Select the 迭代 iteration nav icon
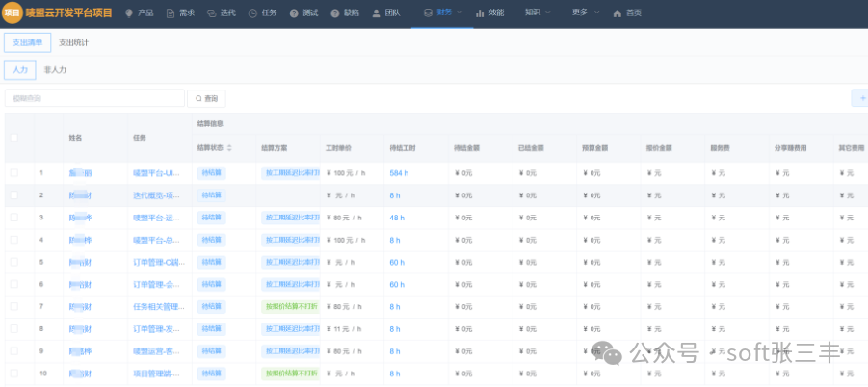Screen dimensions: 868x387 211,13
